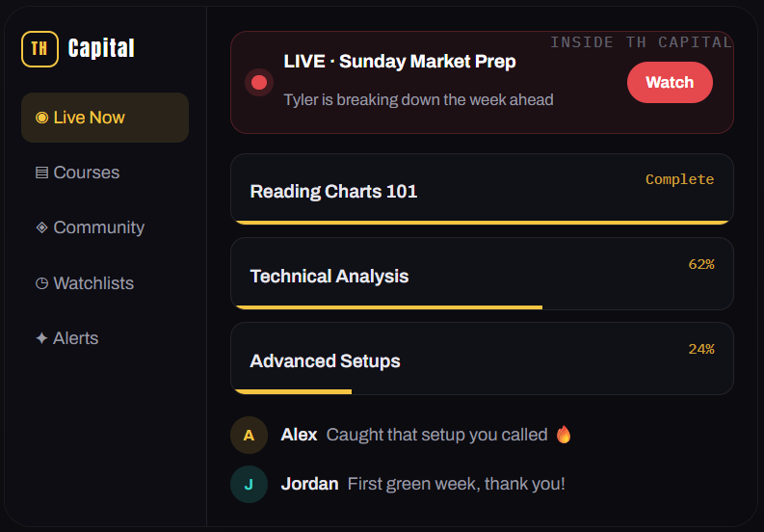Click the red live recording indicator
This screenshot has width=764, height=532.
pos(259,83)
